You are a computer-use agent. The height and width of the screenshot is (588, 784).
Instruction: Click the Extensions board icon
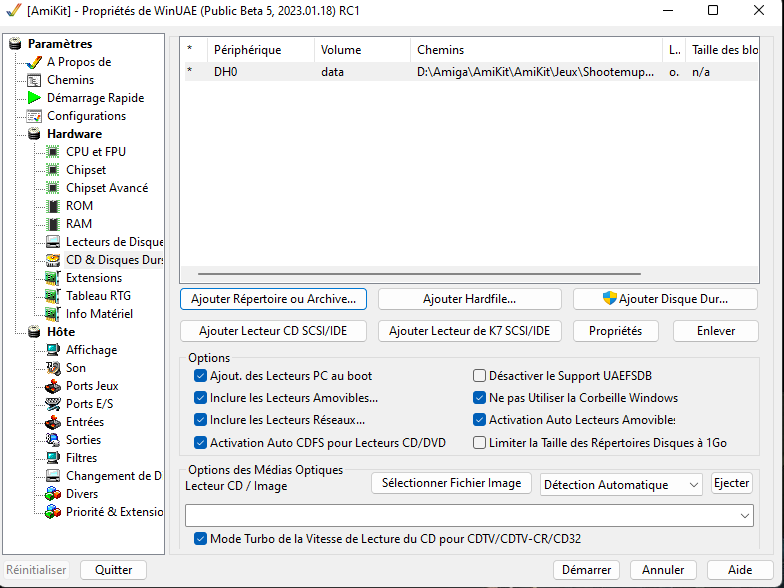[x=52, y=278]
